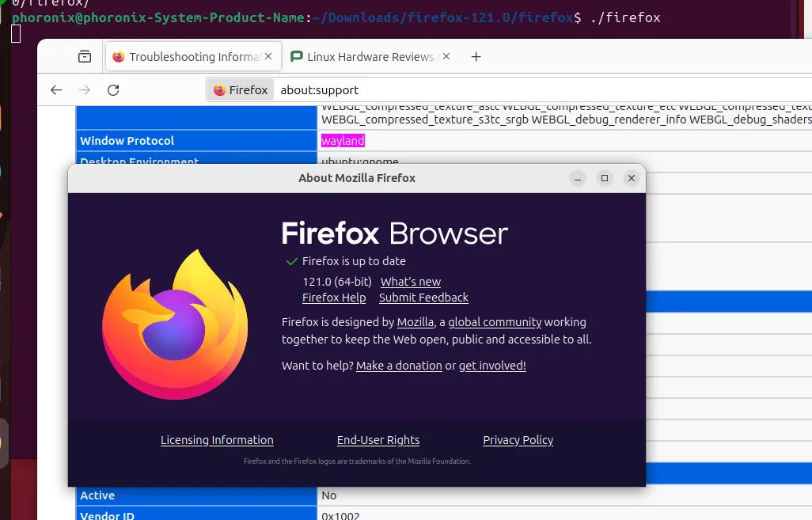Click the Firefox is up to date status
This screenshot has width=812, height=520.
pos(355,261)
